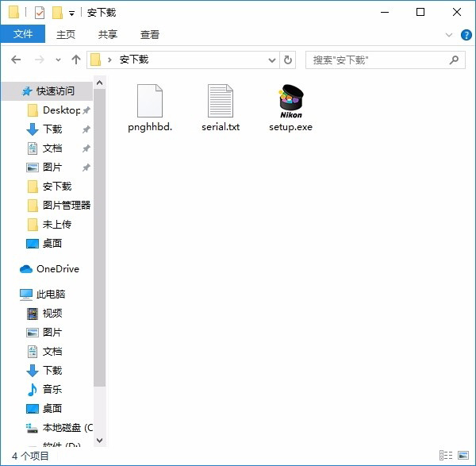Open the quick access toolbar customize arrow
This screenshot has width=476, height=466.
pos(71,13)
